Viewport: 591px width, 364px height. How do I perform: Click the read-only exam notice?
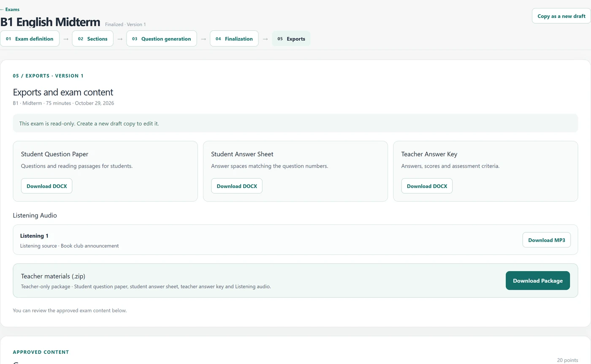pos(295,123)
